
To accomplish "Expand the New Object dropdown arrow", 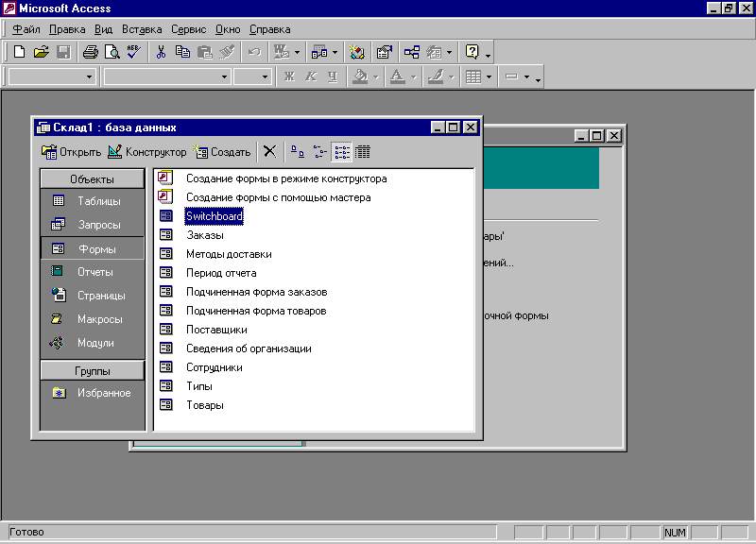I will point(450,52).
